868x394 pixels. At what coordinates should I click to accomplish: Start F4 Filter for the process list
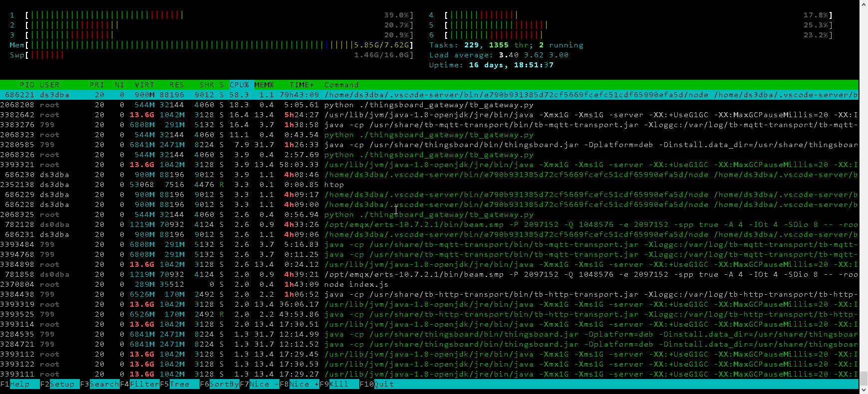(x=140, y=384)
